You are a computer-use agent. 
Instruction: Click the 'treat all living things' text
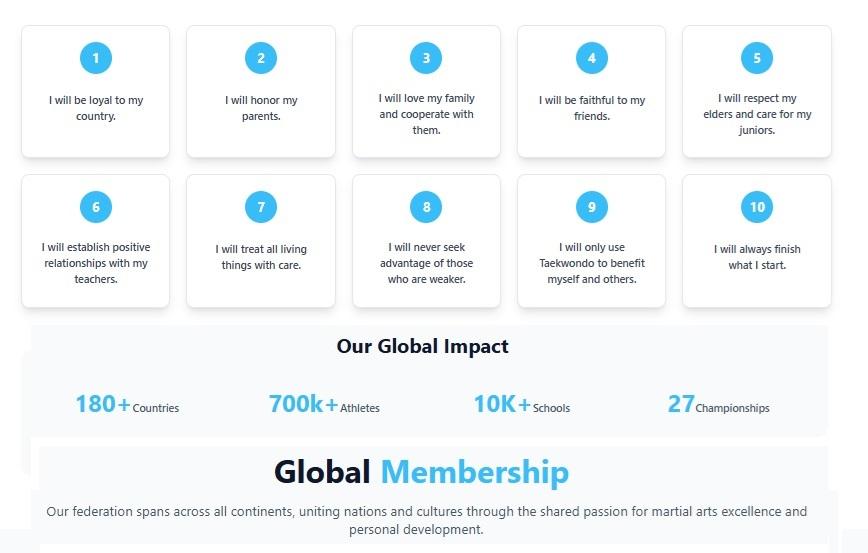(261, 257)
